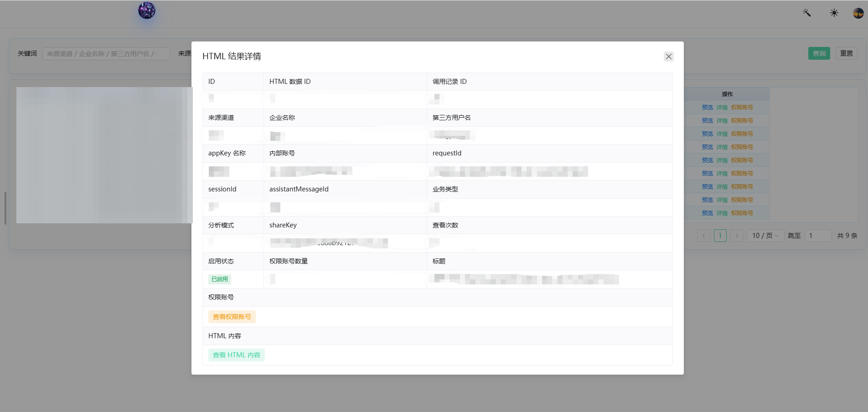Viewport: 868px width, 412px height.
Task: Click the 权限账号数量 label
Action: 289,261
